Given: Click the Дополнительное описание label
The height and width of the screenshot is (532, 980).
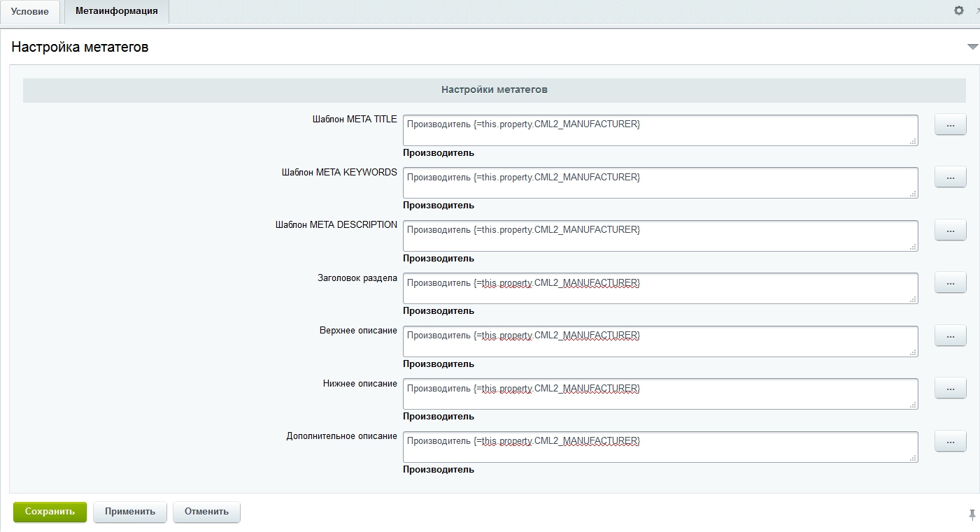Looking at the screenshot, I should click(x=342, y=436).
